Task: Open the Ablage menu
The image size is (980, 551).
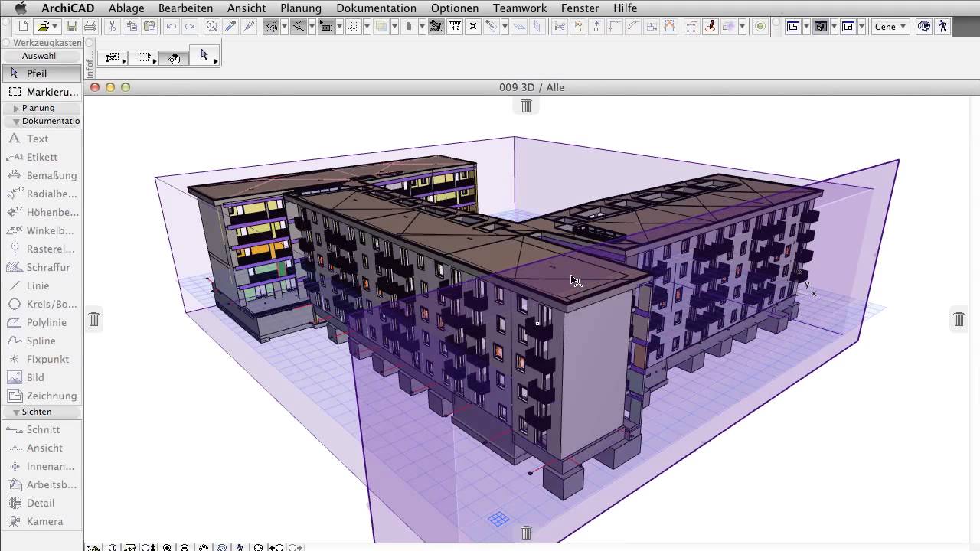Action: (x=126, y=8)
